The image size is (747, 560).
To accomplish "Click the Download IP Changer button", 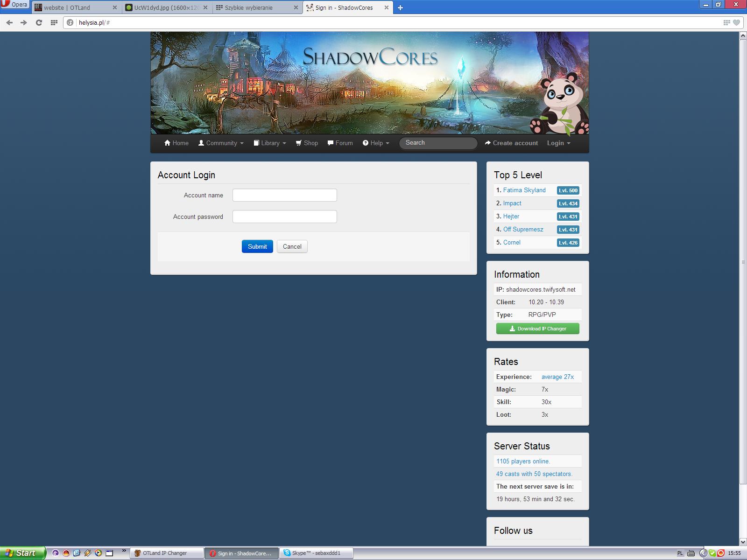I will pos(538,329).
